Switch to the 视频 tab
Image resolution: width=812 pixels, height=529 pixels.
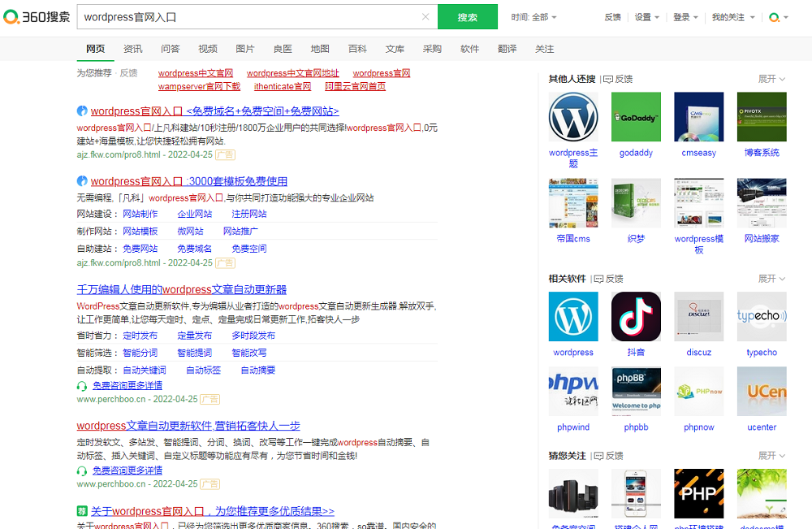click(208, 49)
